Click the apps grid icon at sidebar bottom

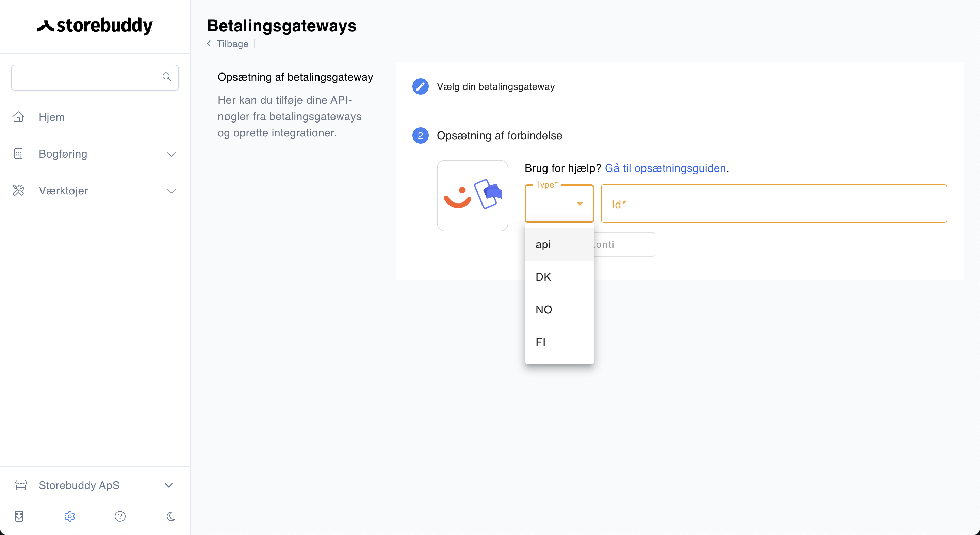pos(19,516)
